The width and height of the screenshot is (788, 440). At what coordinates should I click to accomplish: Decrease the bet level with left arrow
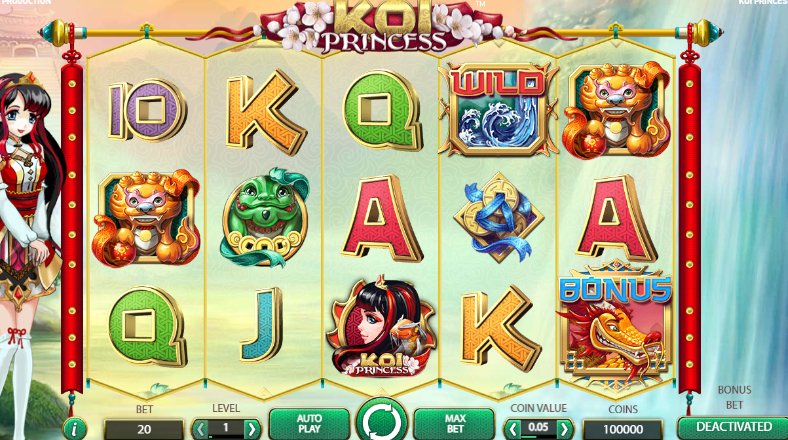coord(201,429)
